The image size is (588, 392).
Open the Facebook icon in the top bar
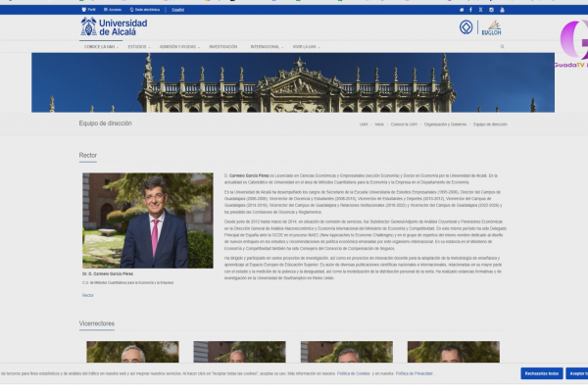[x=471, y=10]
